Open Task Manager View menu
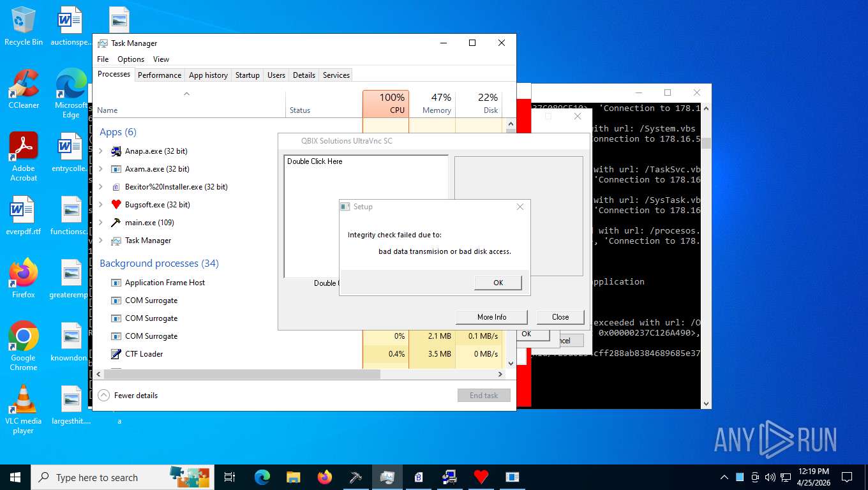Screen dimensions: 868x490 click(161, 59)
